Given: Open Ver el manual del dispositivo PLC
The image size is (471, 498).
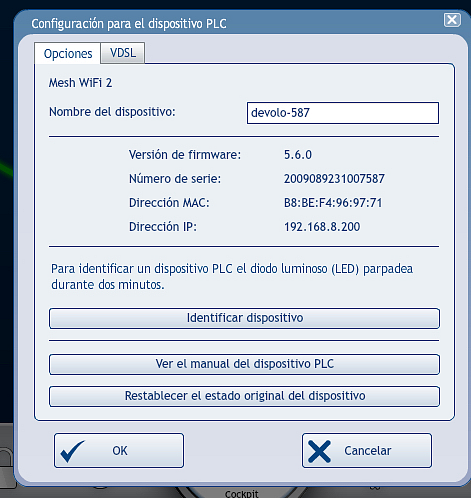Looking at the screenshot, I should click(x=244, y=364).
